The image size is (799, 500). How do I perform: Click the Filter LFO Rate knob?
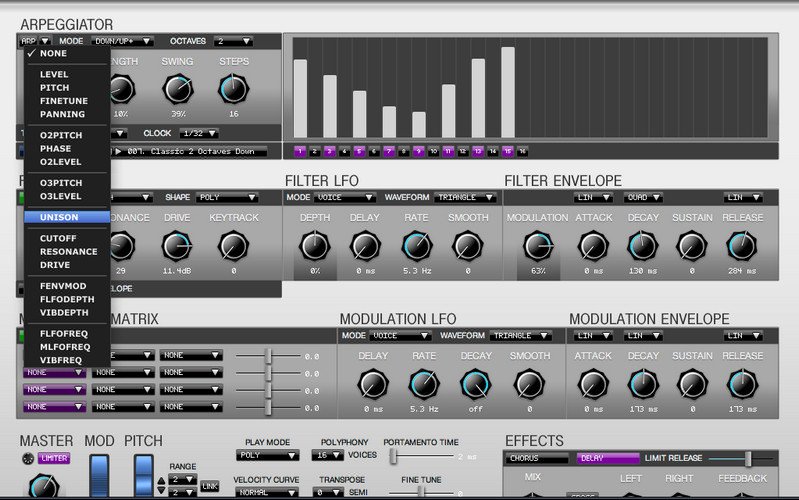click(x=416, y=245)
